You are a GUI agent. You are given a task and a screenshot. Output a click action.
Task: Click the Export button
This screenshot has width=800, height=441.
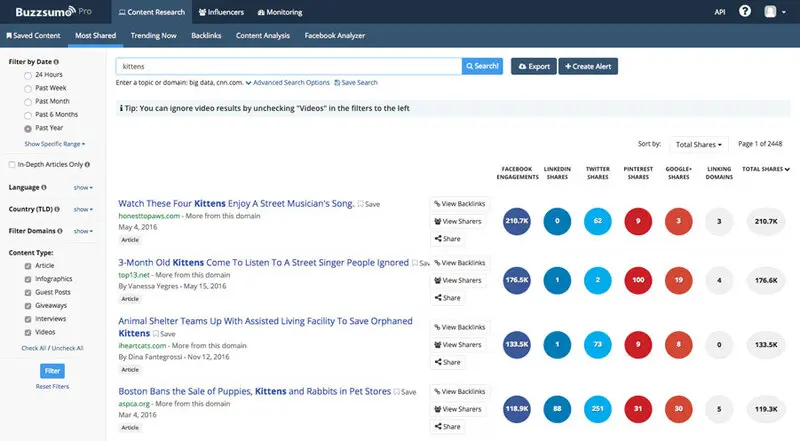534,66
